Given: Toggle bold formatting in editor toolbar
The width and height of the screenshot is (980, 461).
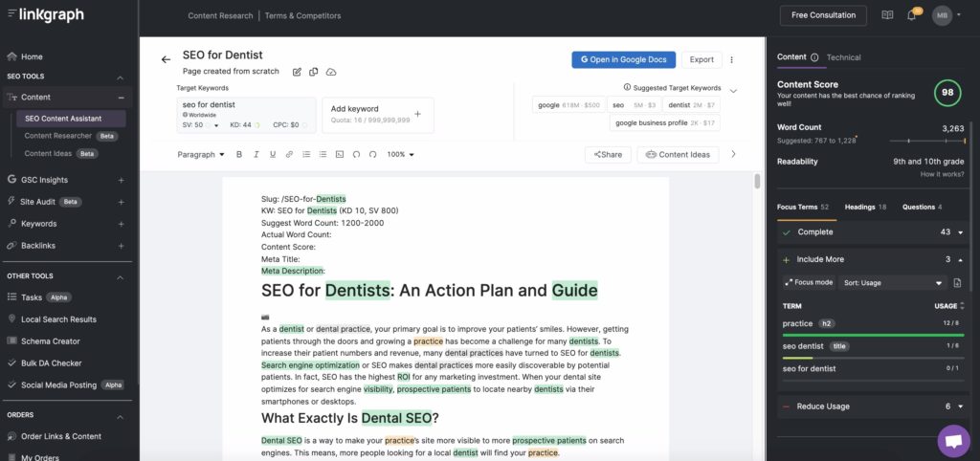Looking at the screenshot, I should click(x=239, y=154).
